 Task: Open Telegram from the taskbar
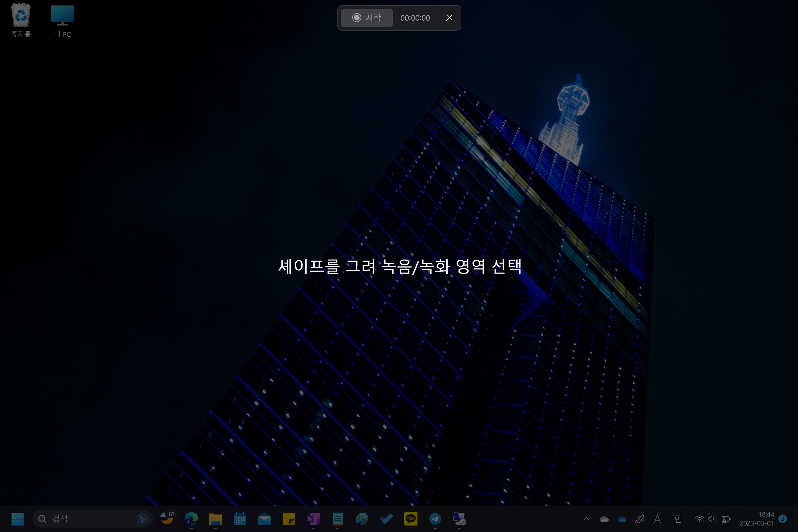[x=435, y=519]
